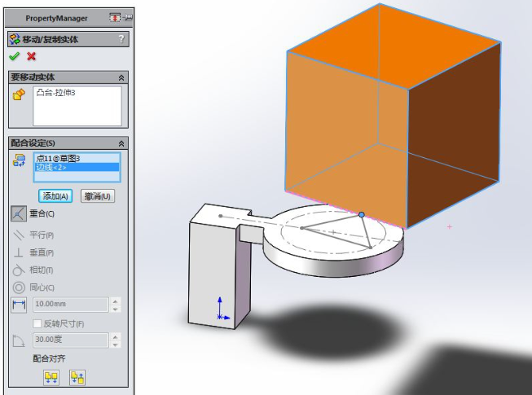Select 点11@草图3 in mate list
The height and width of the screenshot is (395, 532).
coord(58,158)
